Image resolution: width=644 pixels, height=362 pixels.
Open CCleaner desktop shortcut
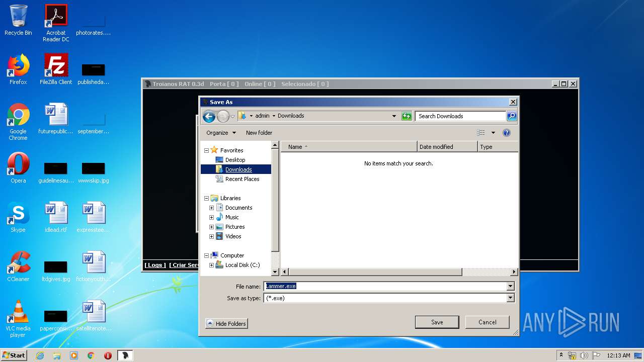pyautogui.click(x=18, y=266)
